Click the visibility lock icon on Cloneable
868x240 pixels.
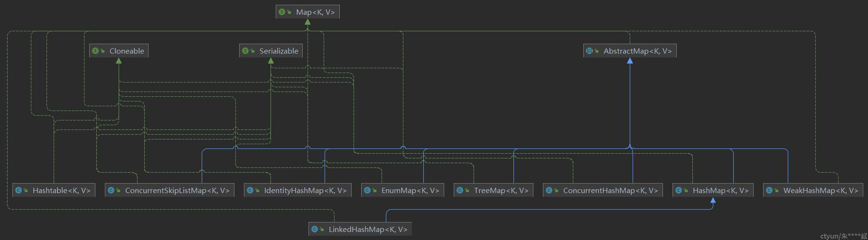tap(103, 51)
